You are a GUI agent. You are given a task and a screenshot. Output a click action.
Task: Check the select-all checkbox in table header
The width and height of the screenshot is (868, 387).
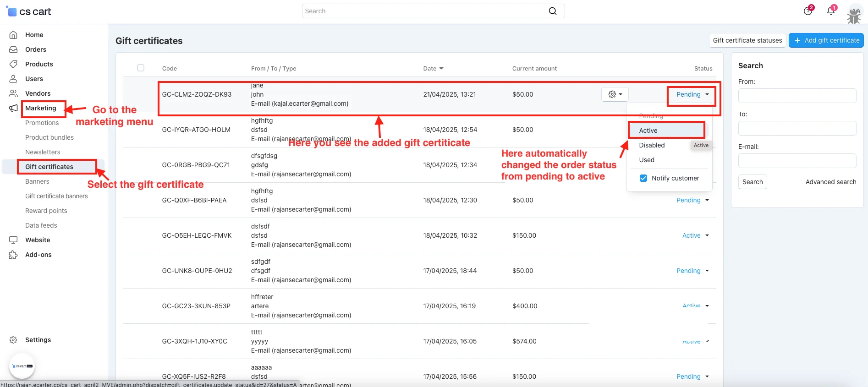click(x=141, y=68)
